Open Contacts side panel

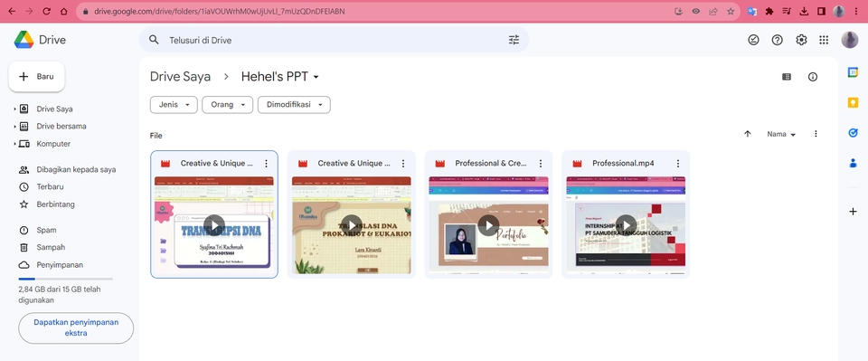(x=853, y=163)
